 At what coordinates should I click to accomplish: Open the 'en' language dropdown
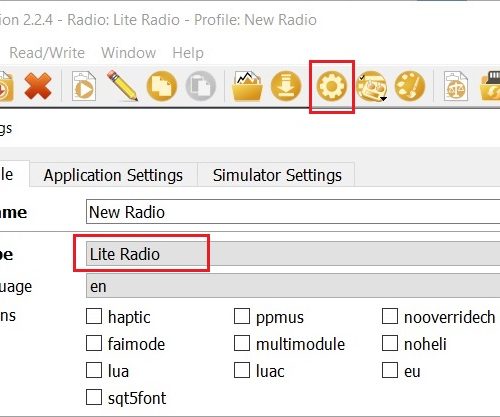click(293, 286)
